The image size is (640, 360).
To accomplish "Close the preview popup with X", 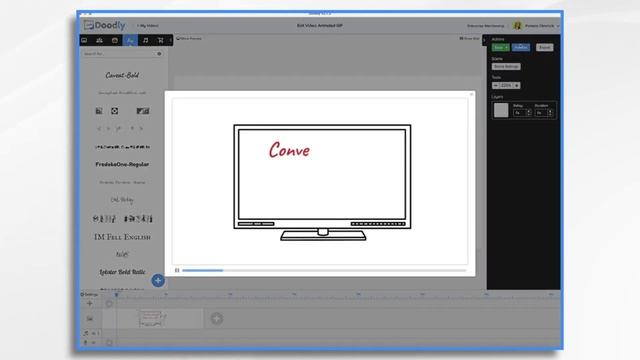I will [471, 94].
